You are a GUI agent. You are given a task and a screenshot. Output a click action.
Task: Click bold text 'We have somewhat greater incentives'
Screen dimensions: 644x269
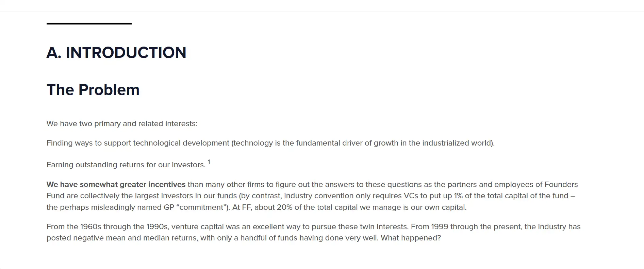pyautogui.click(x=116, y=185)
